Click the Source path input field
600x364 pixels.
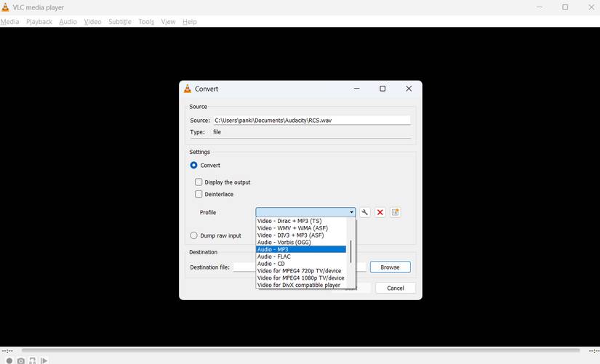[312, 120]
